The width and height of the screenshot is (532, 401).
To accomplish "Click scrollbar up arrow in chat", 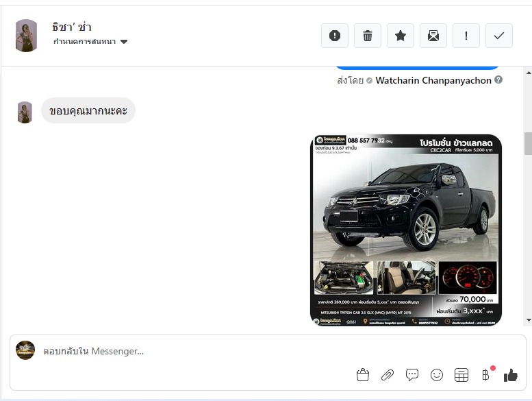I will coord(529,73).
